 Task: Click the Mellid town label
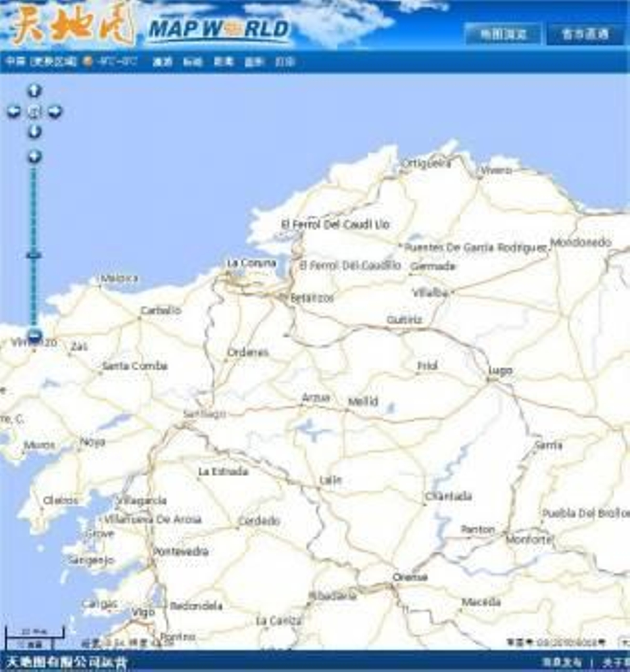coord(363,402)
